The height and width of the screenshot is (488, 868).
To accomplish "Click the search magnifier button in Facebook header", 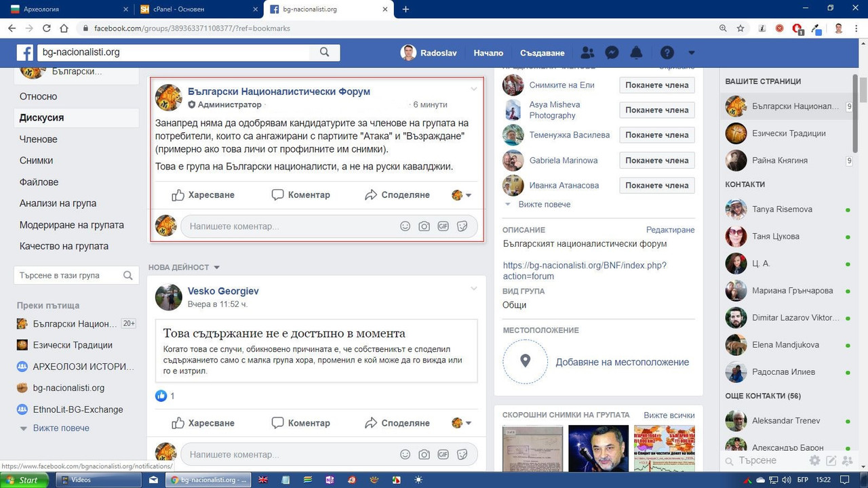I will pos(324,52).
